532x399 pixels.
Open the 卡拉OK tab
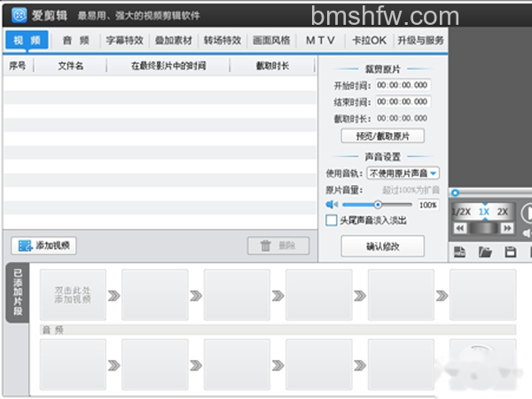point(369,41)
